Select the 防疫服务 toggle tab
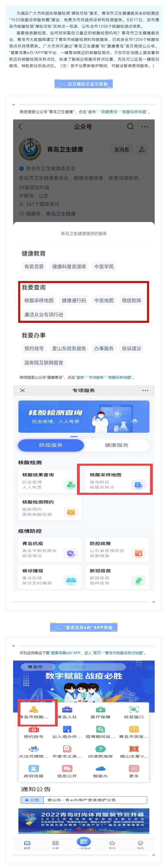This screenshot has width=168, height=868. (51, 445)
